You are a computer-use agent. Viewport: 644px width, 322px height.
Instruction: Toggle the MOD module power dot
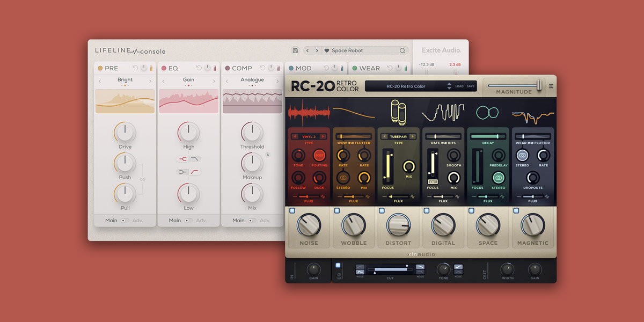[291, 68]
